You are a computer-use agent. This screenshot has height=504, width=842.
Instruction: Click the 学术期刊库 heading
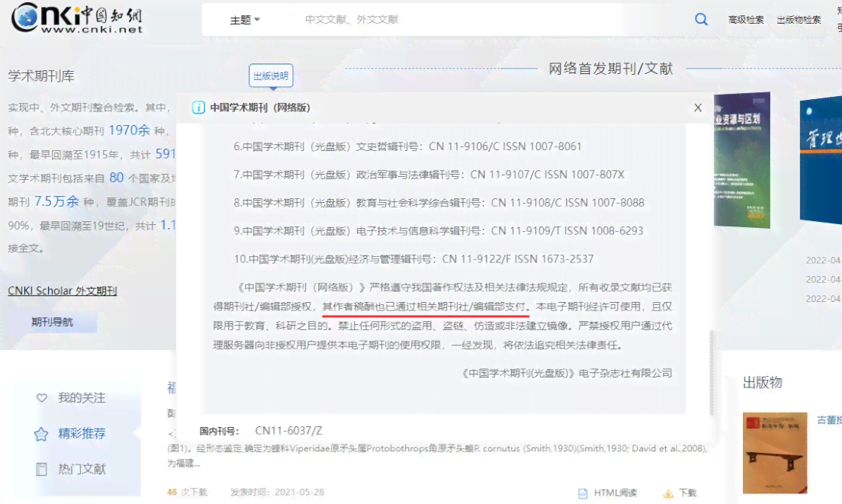pyautogui.click(x=41, y=76)
